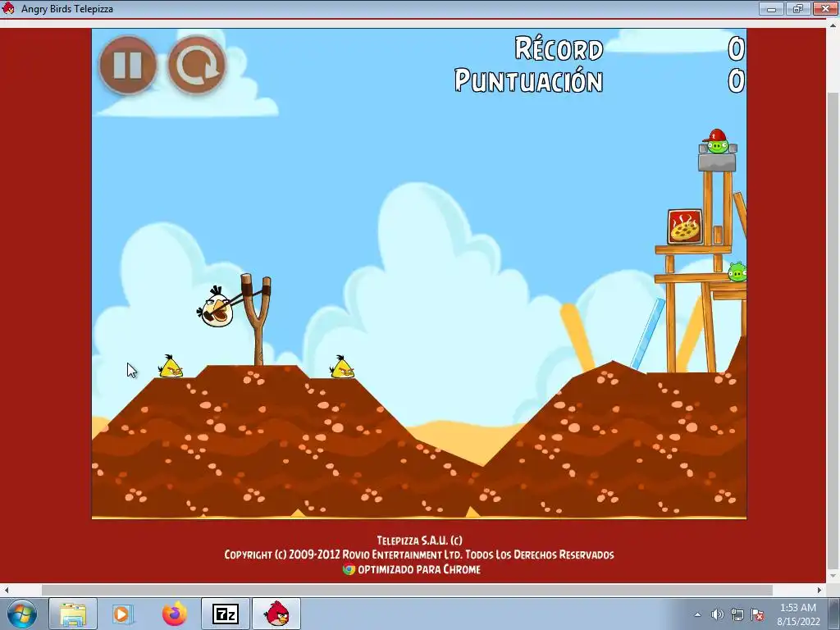Click the taskbar clock showing 1:53 AM

(x=798, y=614)
